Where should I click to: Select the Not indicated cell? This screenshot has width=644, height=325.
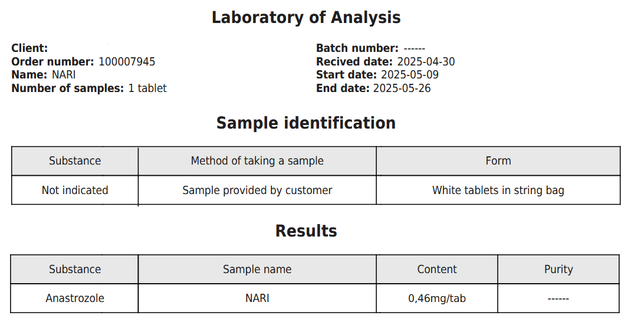(75, 191)
